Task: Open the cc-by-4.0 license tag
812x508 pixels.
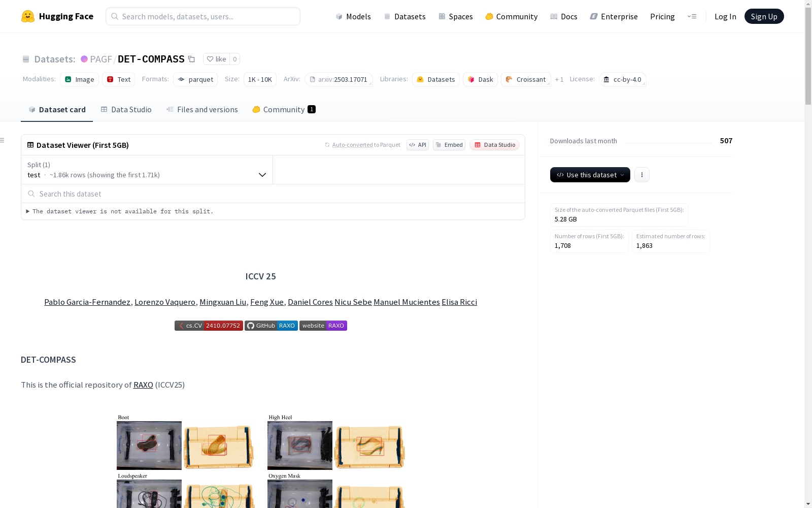Action: (622, 79)
